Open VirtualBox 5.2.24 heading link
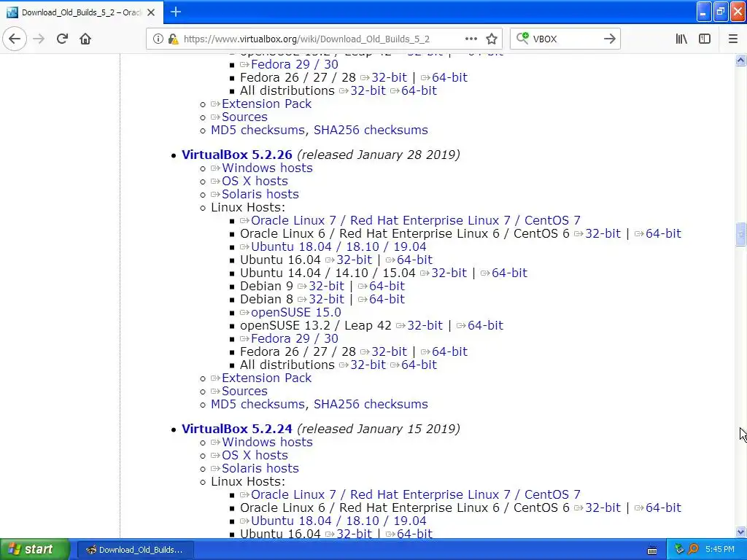 tap(237, 429)
